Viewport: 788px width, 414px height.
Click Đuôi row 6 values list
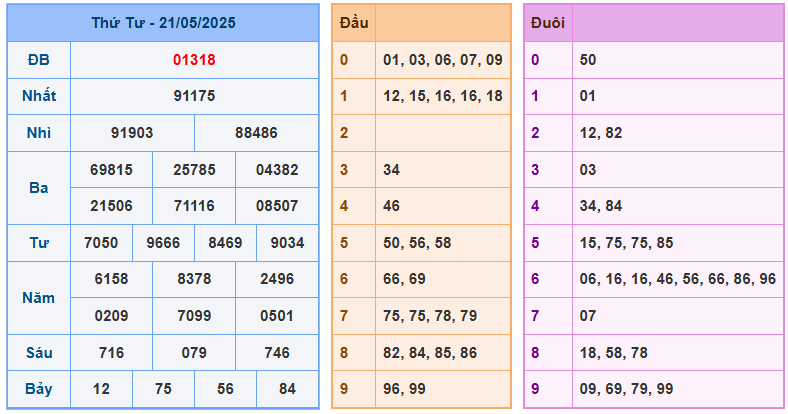click(678, 279)
